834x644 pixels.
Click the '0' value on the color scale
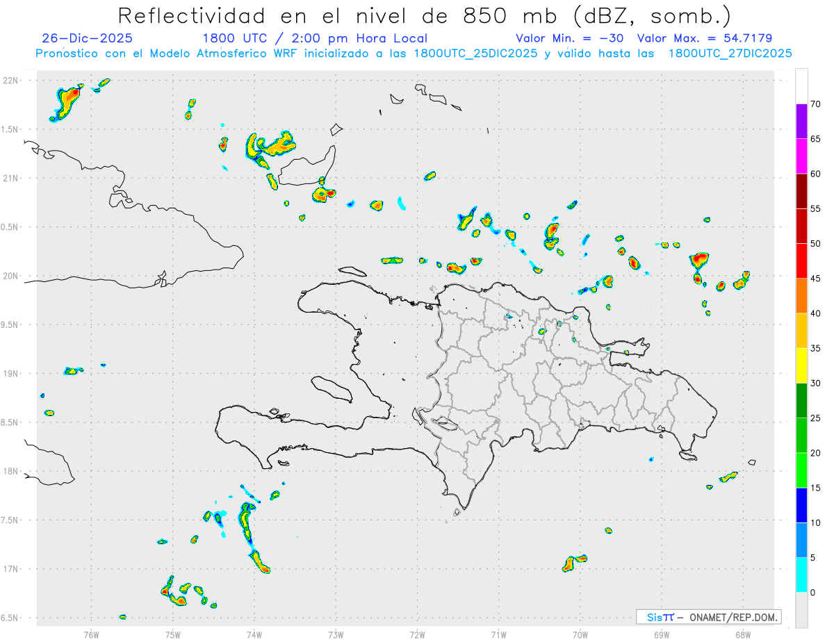pyautogui.click(x=813, y=593)
